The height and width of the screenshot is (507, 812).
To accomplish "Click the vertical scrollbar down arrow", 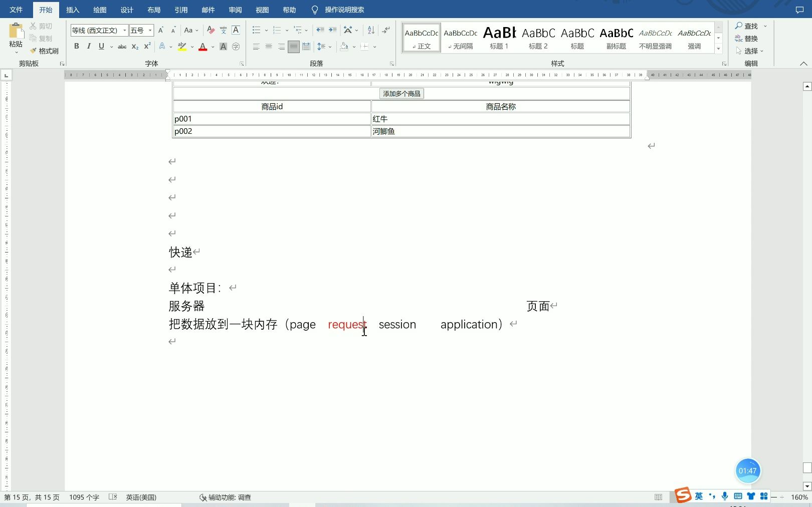I will tap(807, 486).
